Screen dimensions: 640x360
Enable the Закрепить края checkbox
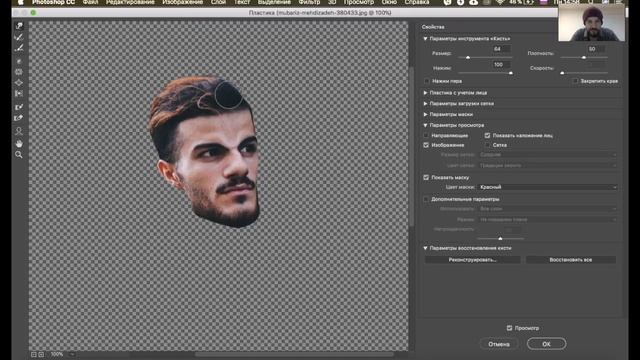tap(575, 81)
